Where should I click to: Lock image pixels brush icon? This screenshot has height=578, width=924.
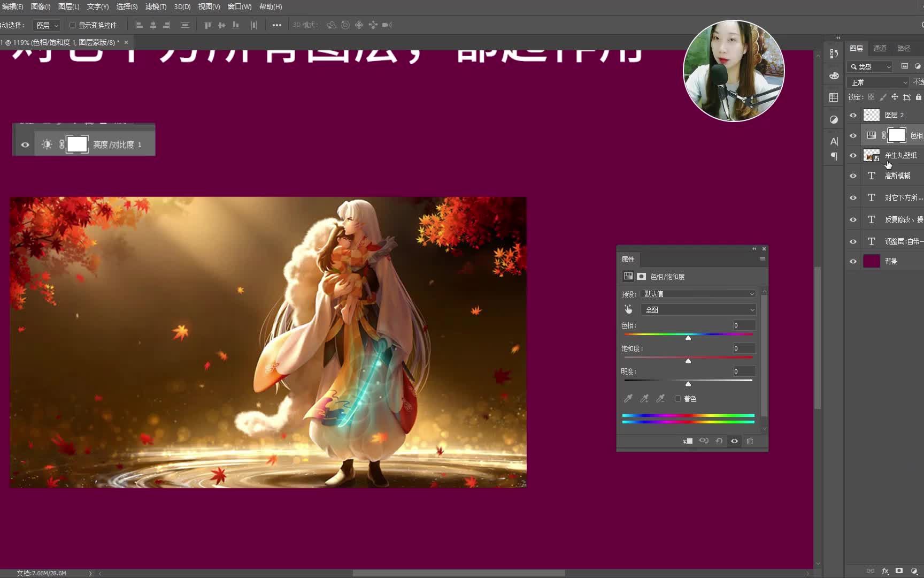click(x=883, y=97)
